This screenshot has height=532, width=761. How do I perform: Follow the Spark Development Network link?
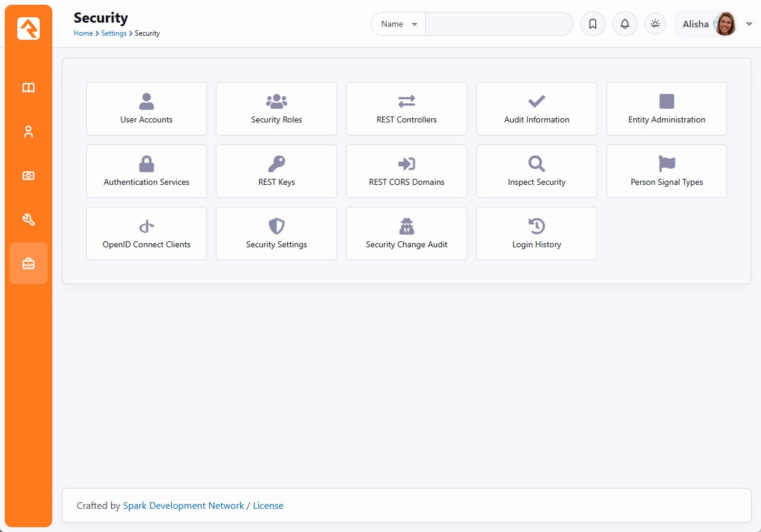(x=183, y=506)
